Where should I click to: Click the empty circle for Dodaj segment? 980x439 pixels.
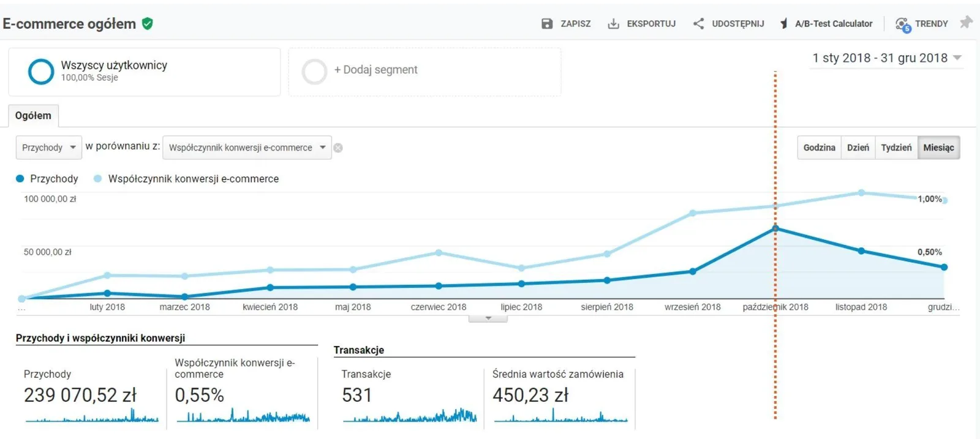coord(314,72)
